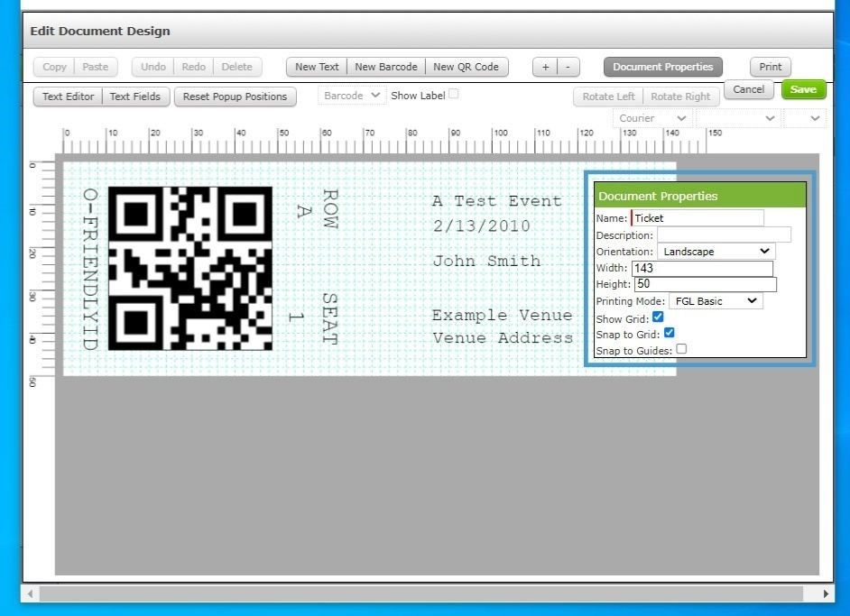Select the rotated SEAT label text
Viewport: 850px width, 616px height.
click(x=330, y=318)
